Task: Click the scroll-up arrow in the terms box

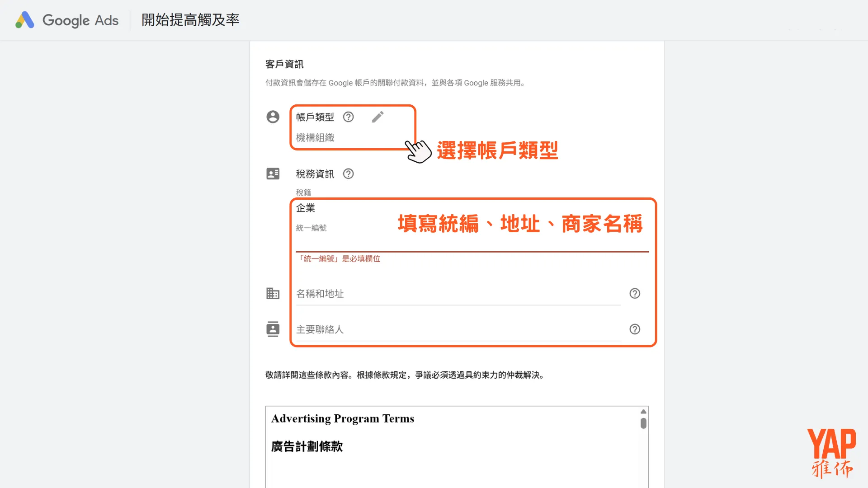Action: point(643,411)
